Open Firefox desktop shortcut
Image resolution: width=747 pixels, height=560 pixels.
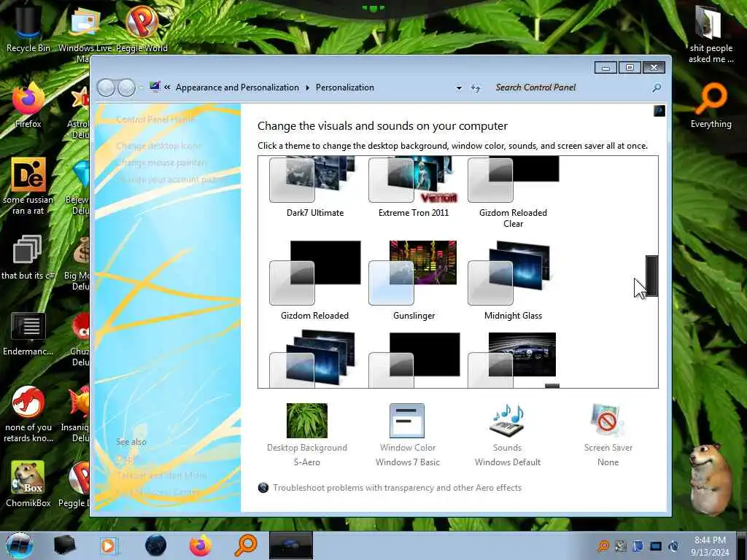pos(28,106)
